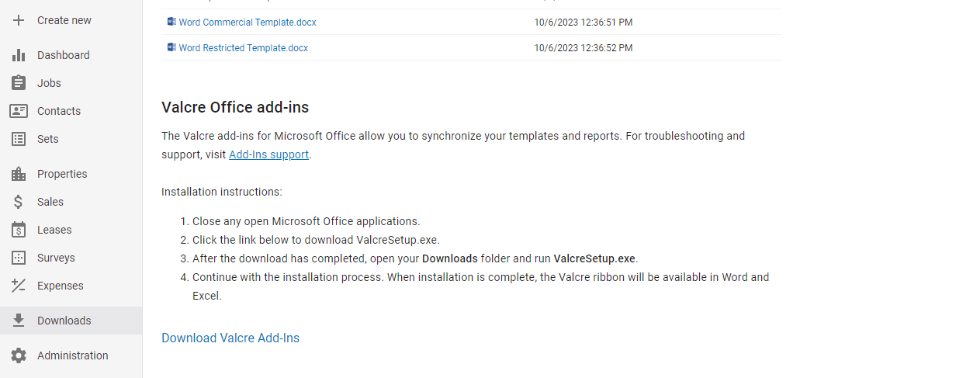Click the Sets list icon
Image resolution: width=980 pixels, height=378 pixels.
coord(19,139)
